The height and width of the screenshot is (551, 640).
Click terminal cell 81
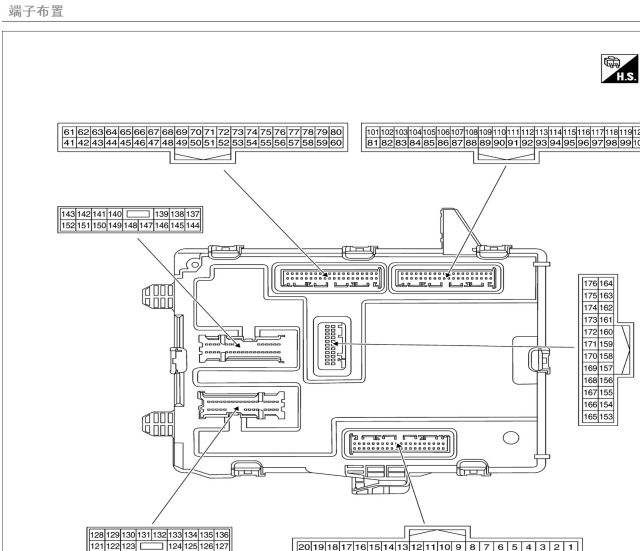pos(373,143)
